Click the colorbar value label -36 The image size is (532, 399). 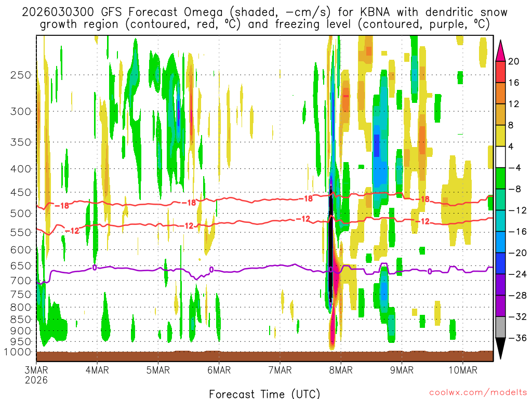[517, 338]
